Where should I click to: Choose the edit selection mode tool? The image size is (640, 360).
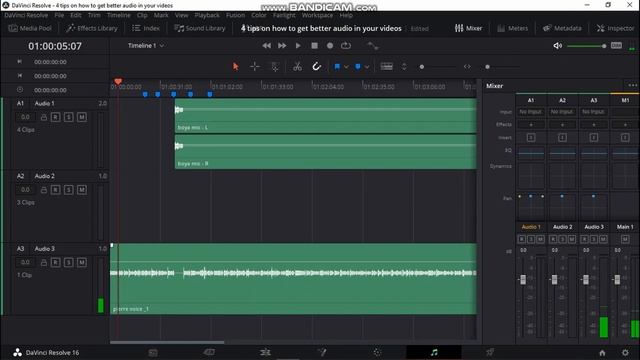pos(275,67)
